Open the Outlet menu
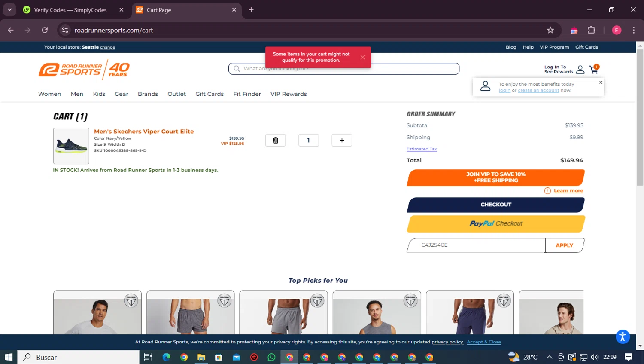Screen dimensions: 644x364 tap(177, 94)
